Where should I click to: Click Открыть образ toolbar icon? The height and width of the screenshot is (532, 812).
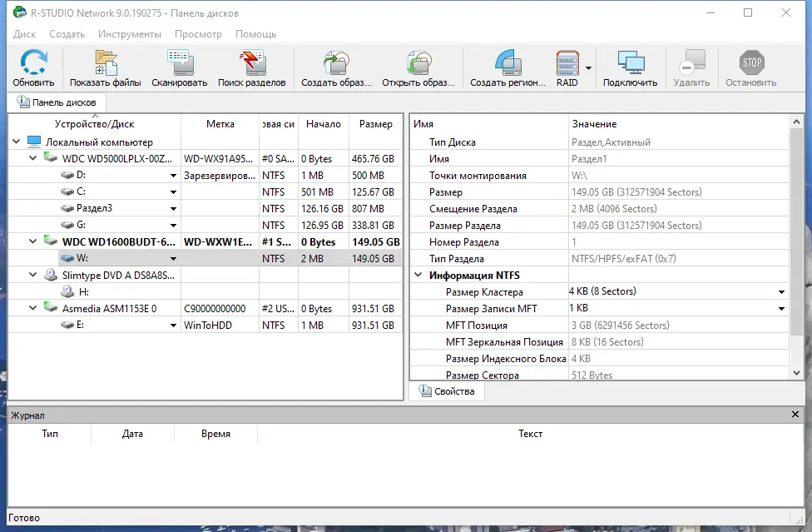coord(419,62)
